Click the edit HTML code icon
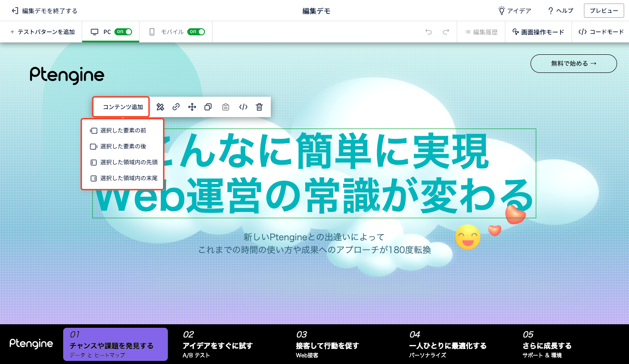 (243, 107)
